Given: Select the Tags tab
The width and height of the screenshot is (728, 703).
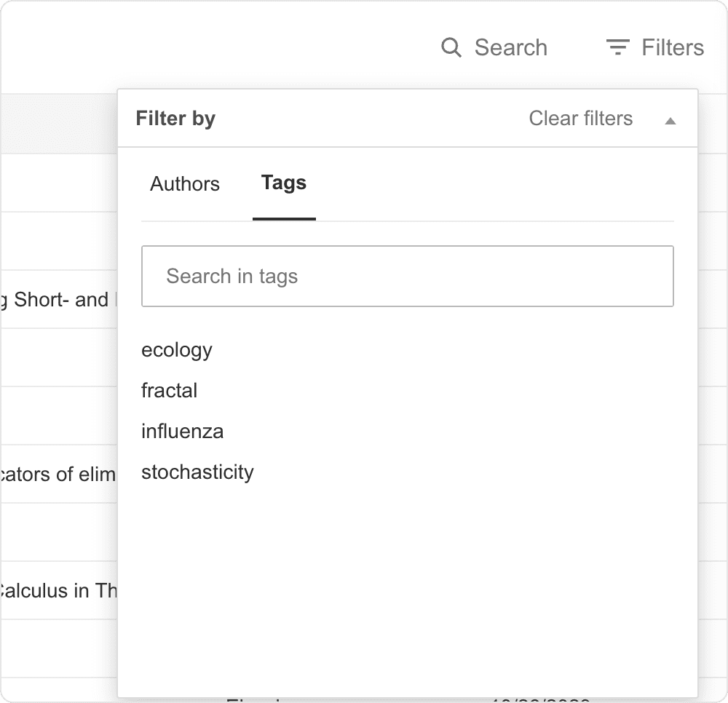Looking at the screenshot, I should 283,184.
